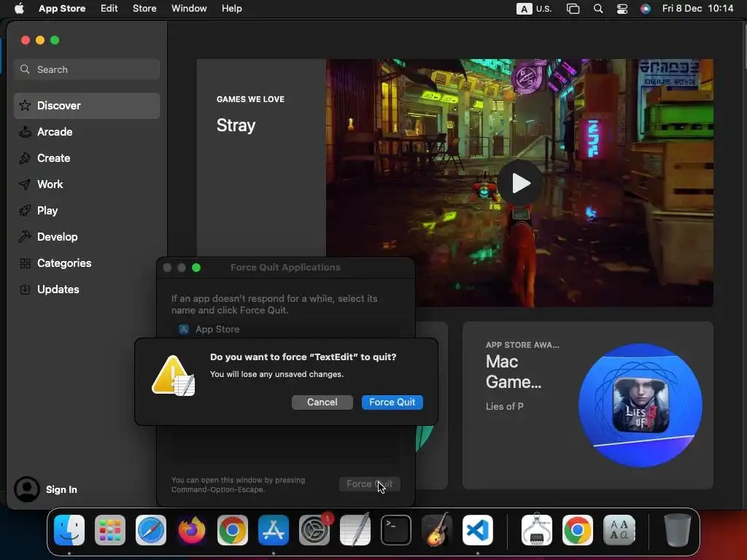Open System Information from the Dock
747x560 pixels.
coord(537,530)
